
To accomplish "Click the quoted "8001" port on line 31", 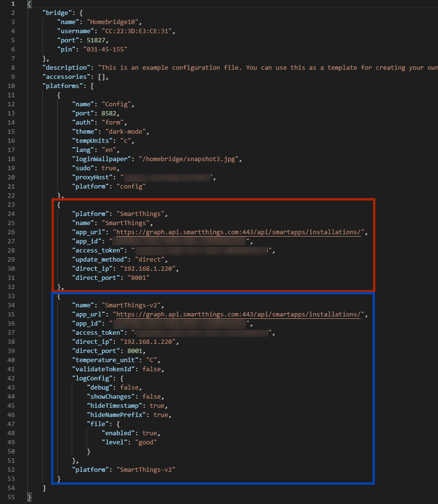I will point(139,277).
